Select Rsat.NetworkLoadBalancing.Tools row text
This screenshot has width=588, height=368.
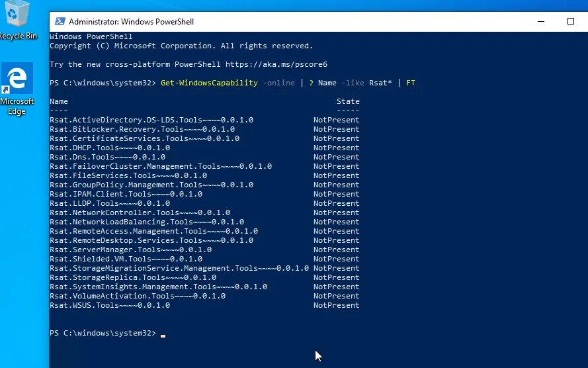coord(147,222)
